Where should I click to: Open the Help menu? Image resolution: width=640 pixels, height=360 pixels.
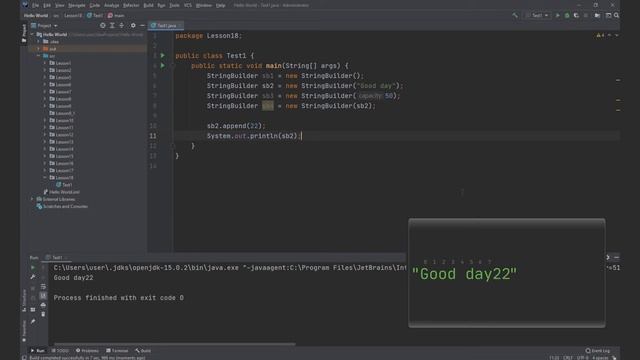click(x=220, y=5)
